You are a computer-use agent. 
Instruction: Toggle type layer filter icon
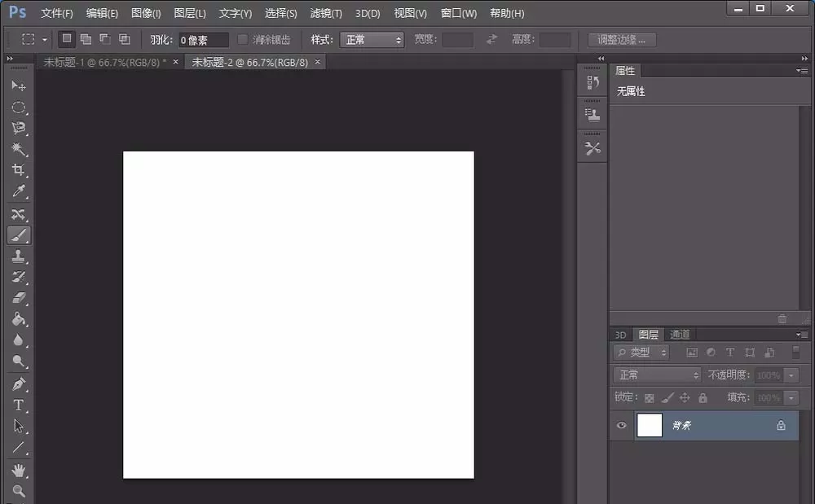pos(730,353)
